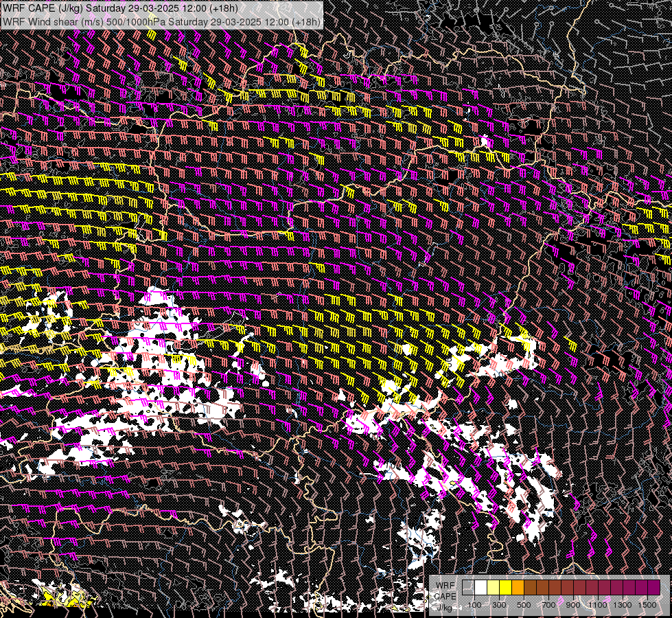
Task: Click the gray leftmost legend swatch
Action: point(468,588)
